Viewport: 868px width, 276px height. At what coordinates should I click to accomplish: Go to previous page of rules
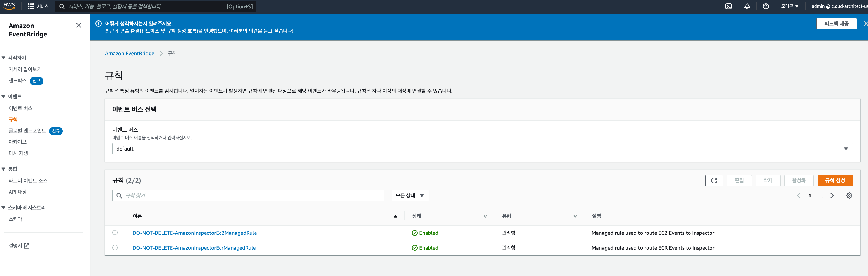tap(798, 195)
